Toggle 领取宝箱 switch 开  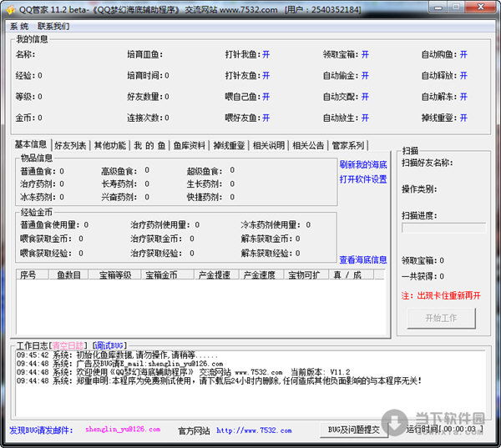click(x=365, y=54)
